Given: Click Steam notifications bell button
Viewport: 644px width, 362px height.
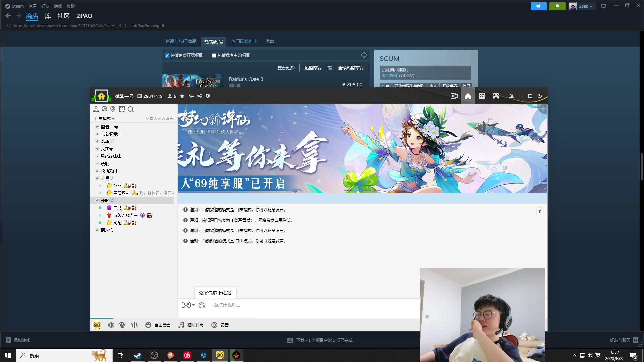Looking at the screenshot, I should point(557,6).
